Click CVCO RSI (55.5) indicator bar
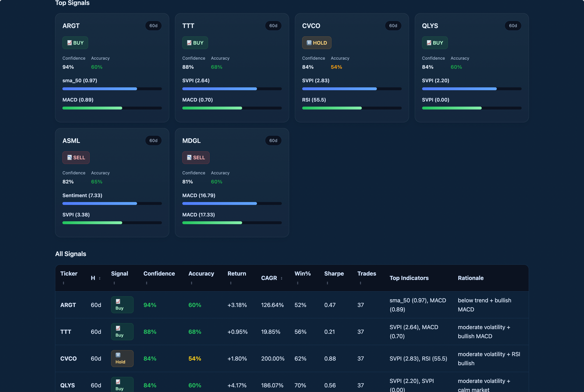 tap(352, 108)
